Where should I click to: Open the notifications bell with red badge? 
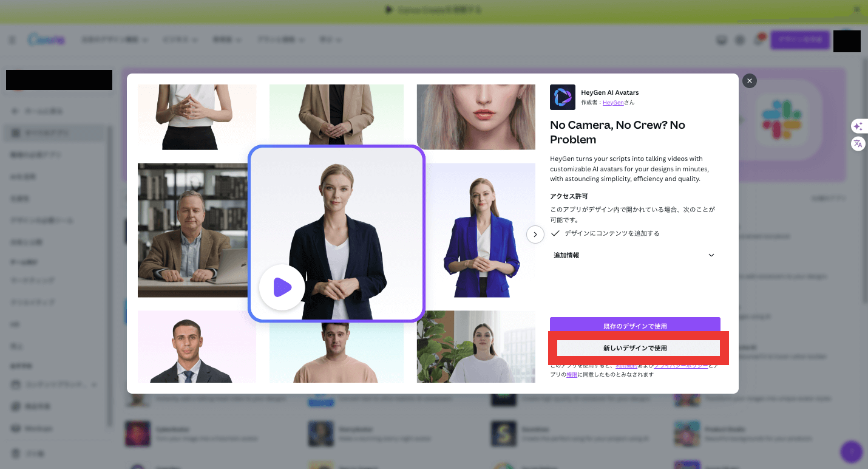click(x=758, y=40)
